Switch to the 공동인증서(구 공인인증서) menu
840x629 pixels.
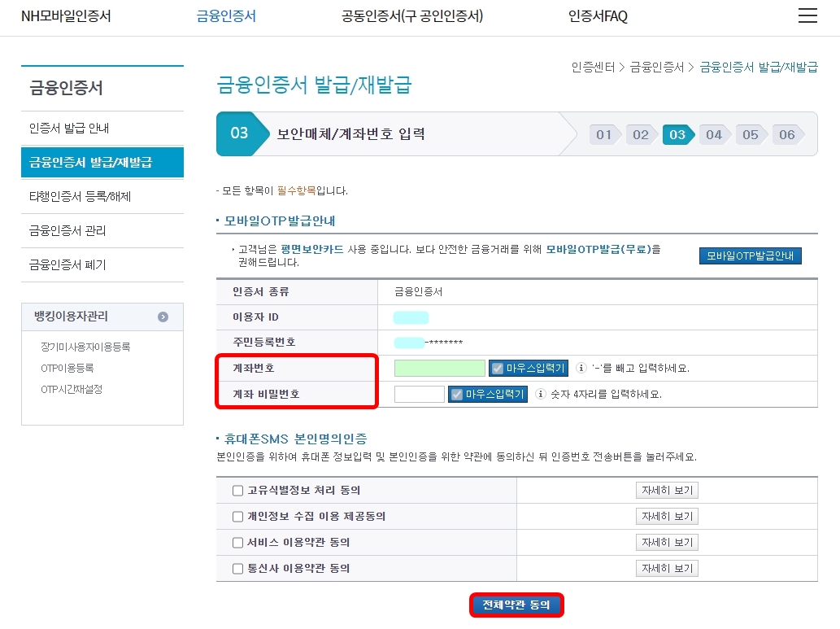(412, 15)
